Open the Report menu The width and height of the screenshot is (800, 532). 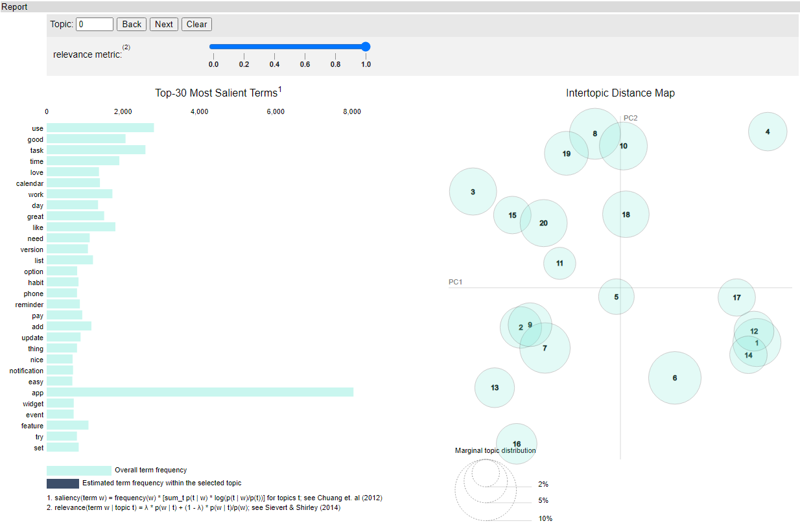point(14,6)
